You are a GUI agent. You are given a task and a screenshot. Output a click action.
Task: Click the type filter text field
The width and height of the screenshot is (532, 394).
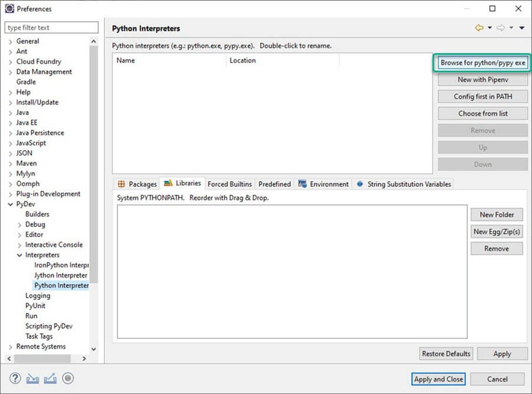point(51,28)
